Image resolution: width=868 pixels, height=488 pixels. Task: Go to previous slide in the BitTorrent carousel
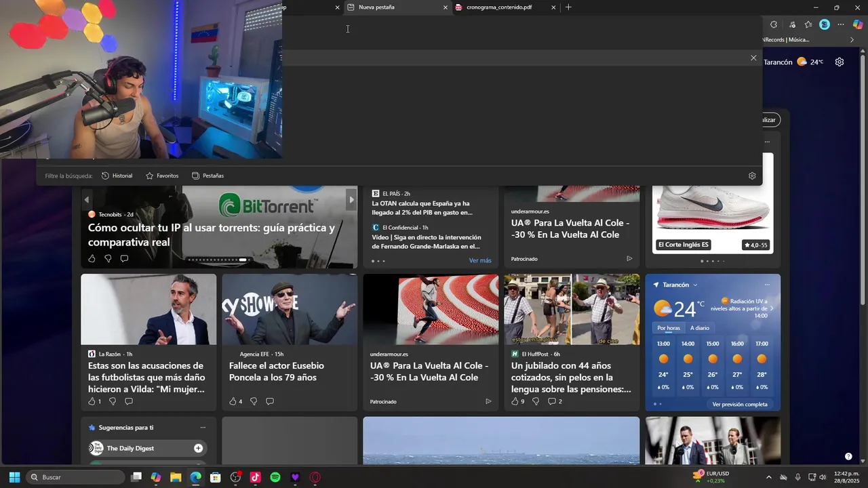click(87, 199)
